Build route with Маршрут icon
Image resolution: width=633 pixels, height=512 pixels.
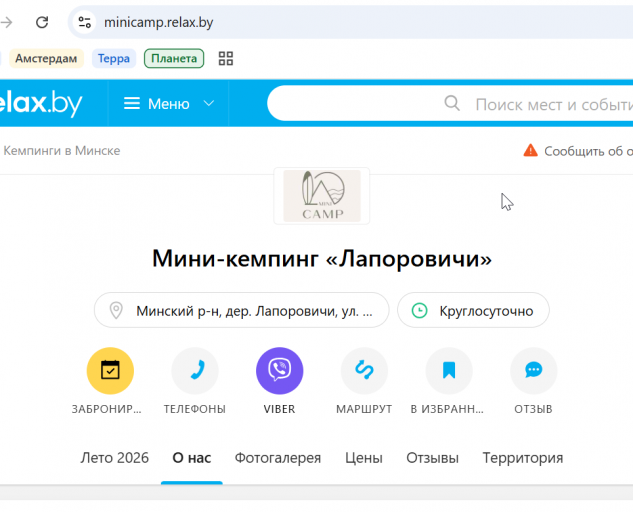click(x=364, y=371)
